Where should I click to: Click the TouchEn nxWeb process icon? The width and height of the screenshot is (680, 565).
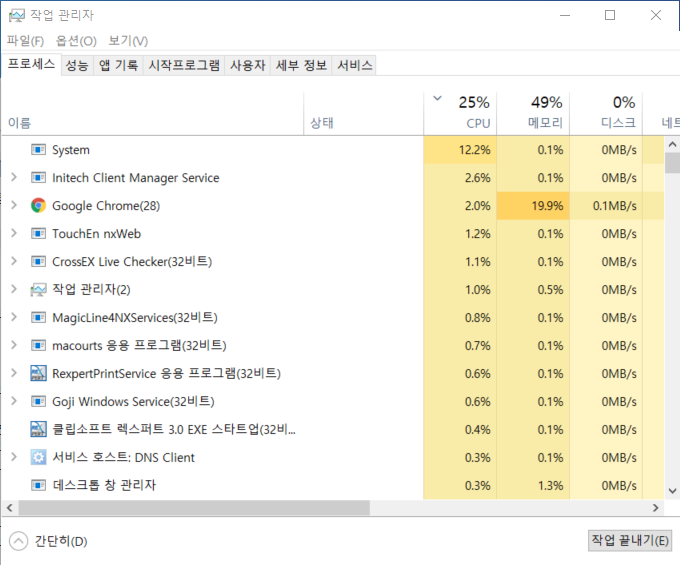pyautogui.click(x=38, y=234)
